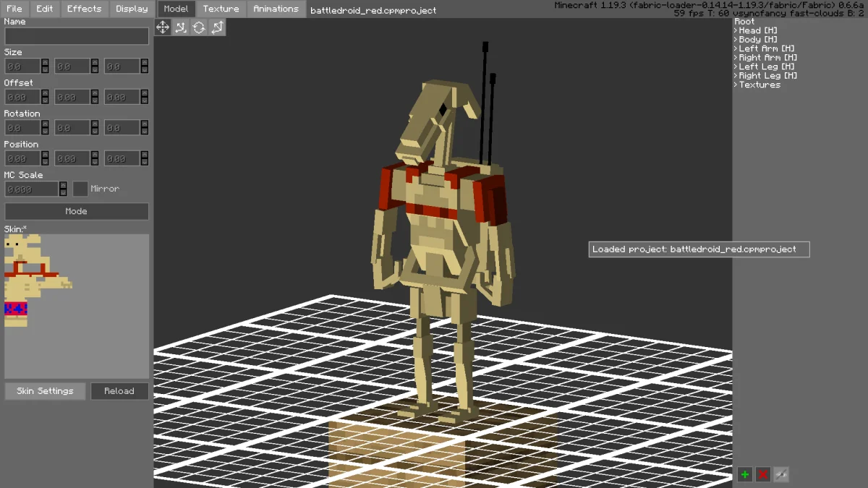Open the File menu
The width and height of the screenshot is (868, 488).
coord(14,9)
